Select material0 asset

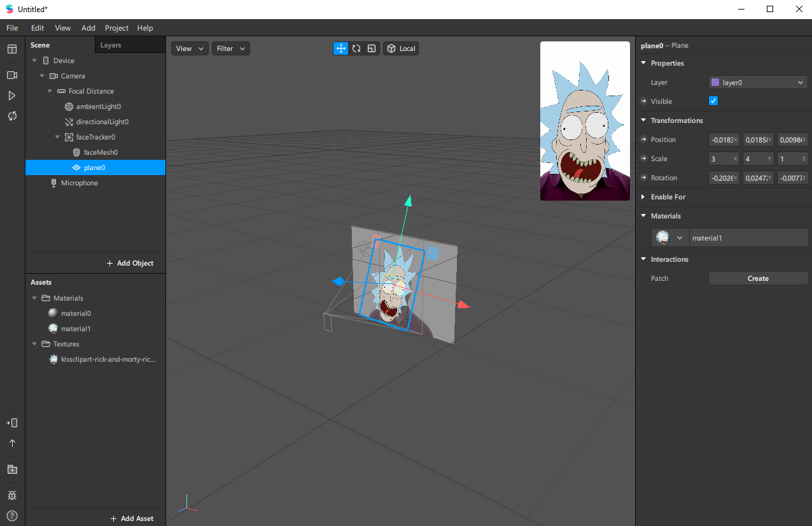[95, 313]
